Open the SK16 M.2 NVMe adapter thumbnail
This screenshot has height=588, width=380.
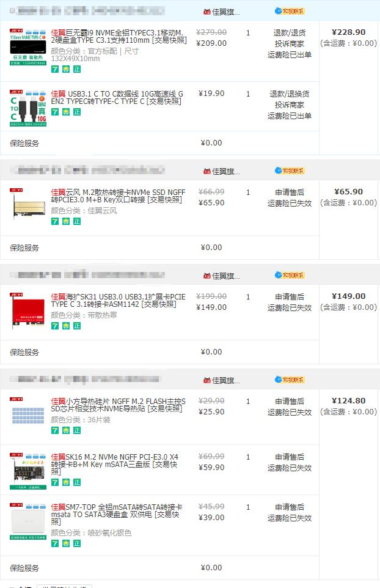28,471
